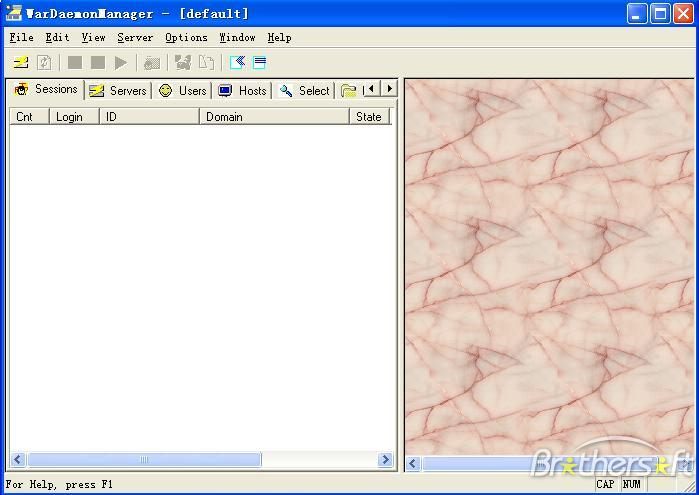
Task: Click the CAP indicator in status bar
Action: click(x=606, y=484)
